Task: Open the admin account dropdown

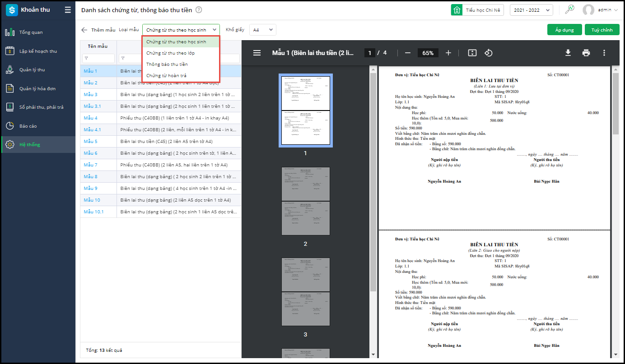Action: 601,10
